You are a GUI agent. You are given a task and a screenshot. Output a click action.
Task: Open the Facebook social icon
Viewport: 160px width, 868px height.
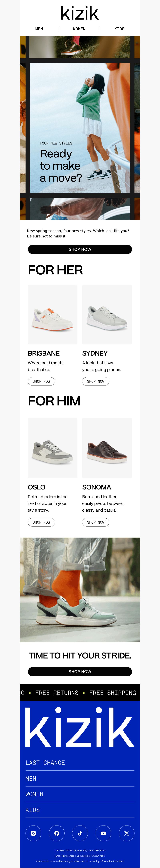click(57, 833)
